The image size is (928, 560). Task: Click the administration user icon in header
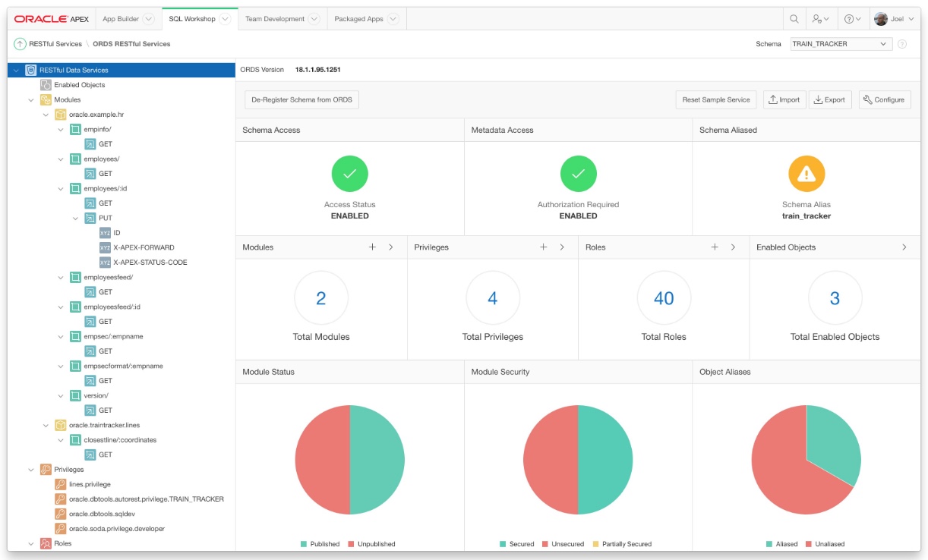click(x=819, y=19)
